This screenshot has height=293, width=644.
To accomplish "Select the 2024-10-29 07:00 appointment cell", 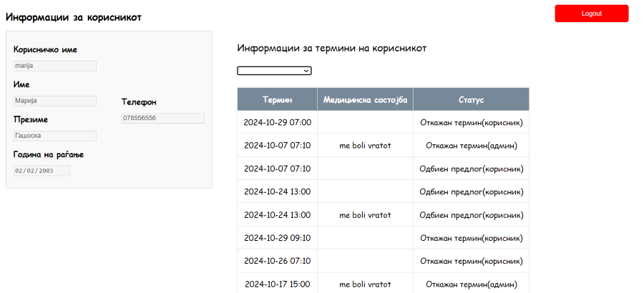I will coord(277,122).
